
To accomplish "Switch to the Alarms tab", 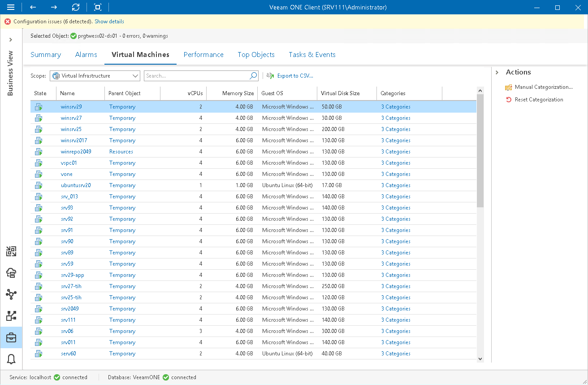I will (86, 55).
